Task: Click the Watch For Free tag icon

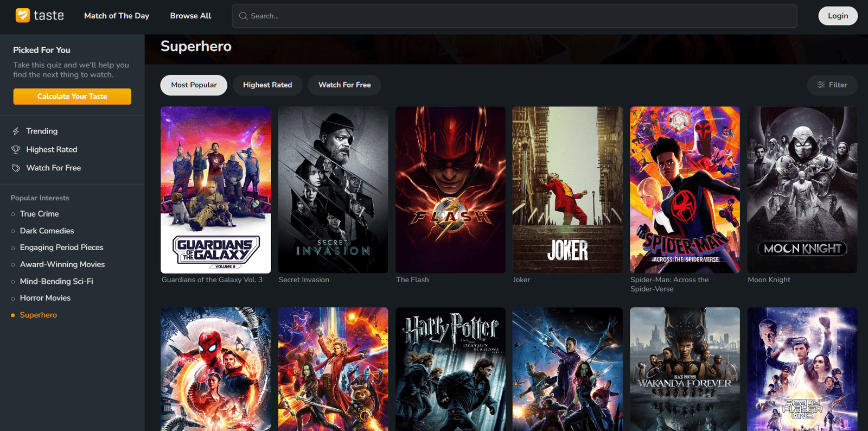Action: (16, 168)
